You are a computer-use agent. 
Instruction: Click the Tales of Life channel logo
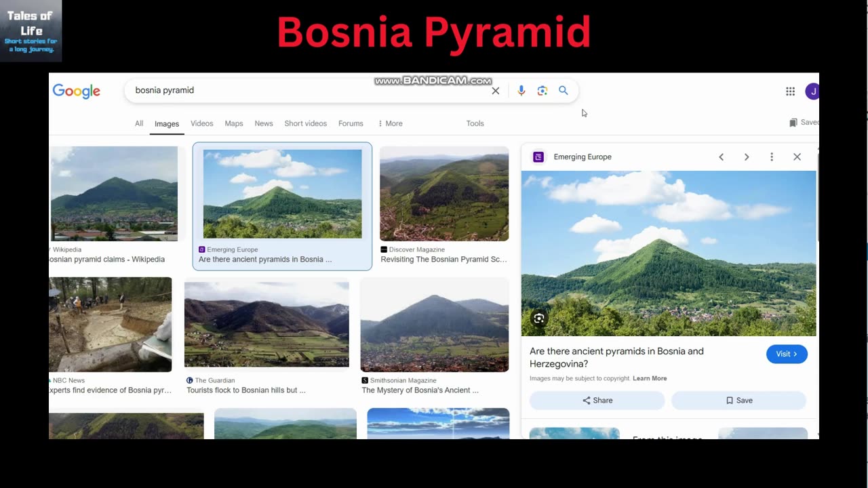pyautogui.click(x=31, y=31)
